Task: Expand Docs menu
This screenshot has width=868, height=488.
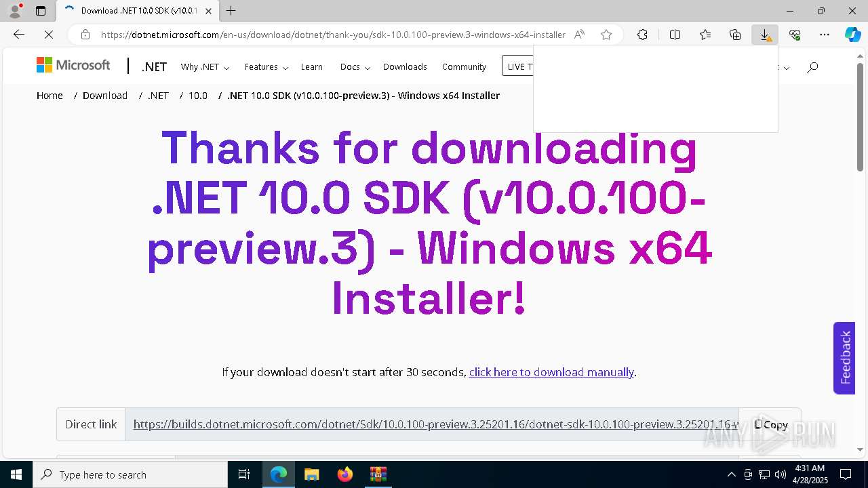Action: 355,67
